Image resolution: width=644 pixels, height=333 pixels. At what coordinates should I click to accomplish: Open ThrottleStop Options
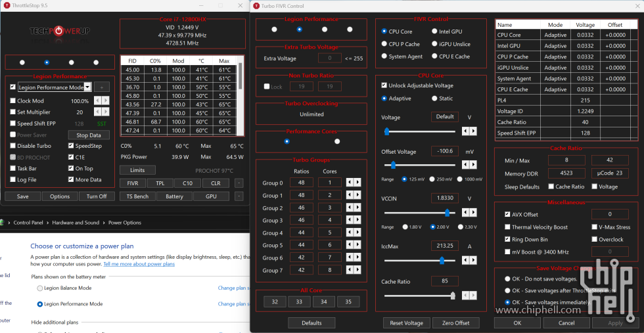point(60,196)
